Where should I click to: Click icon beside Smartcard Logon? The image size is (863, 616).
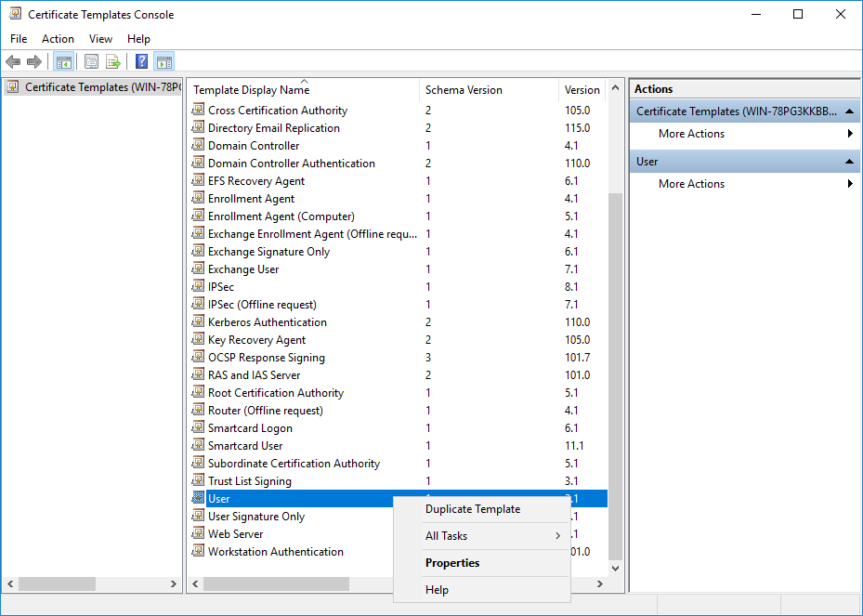coord(198,427)
